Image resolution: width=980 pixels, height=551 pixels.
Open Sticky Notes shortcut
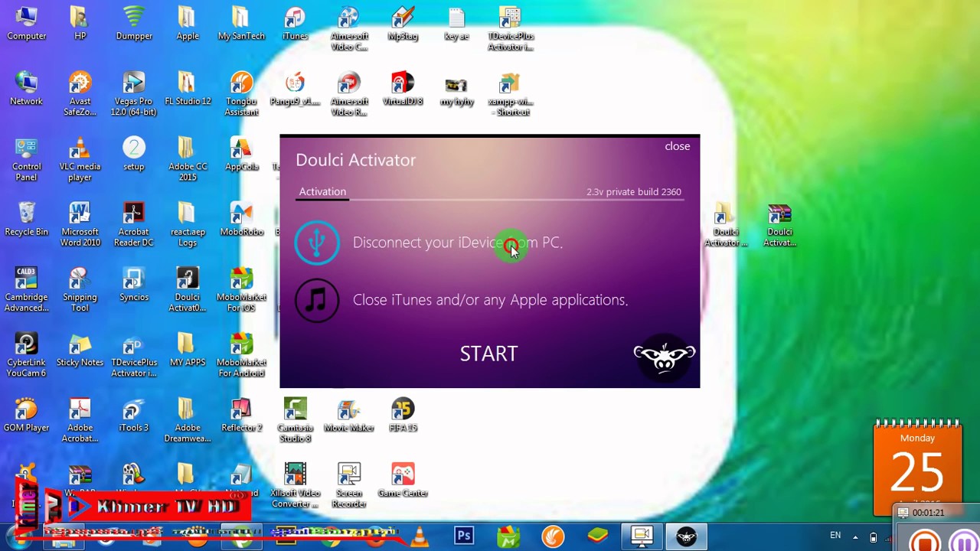coord(80,349)
